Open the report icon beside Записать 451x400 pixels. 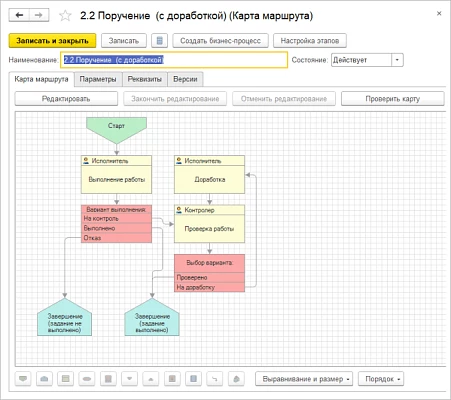(159, 41)
